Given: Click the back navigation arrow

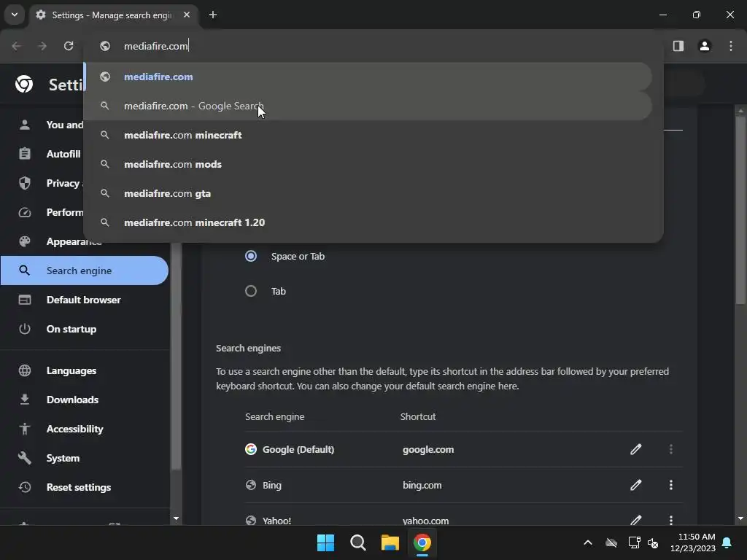Looking at the screenshot, I should pos(16,46).
